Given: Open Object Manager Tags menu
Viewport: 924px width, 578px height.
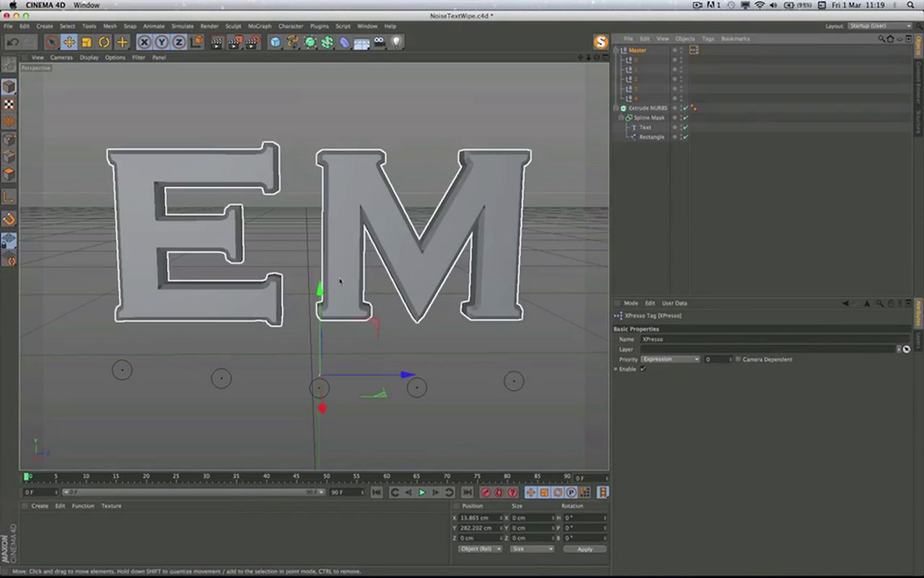Looking at the screenshot, I should point(708,39).
